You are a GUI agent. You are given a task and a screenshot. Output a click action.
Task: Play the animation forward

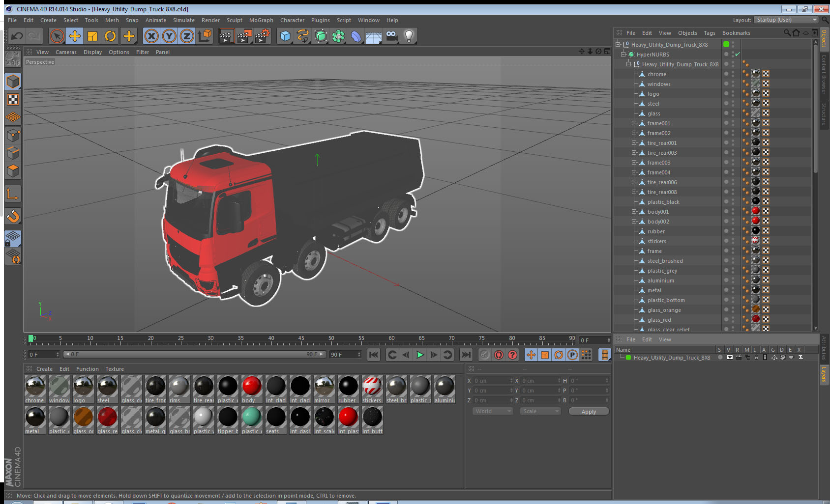(420, 355)
